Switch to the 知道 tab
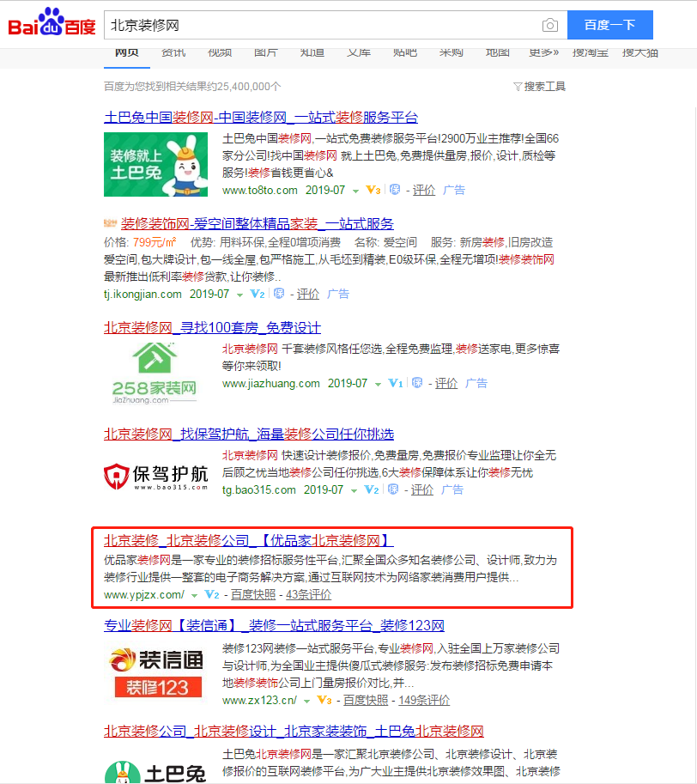697x784 pixels. point(312,53)
